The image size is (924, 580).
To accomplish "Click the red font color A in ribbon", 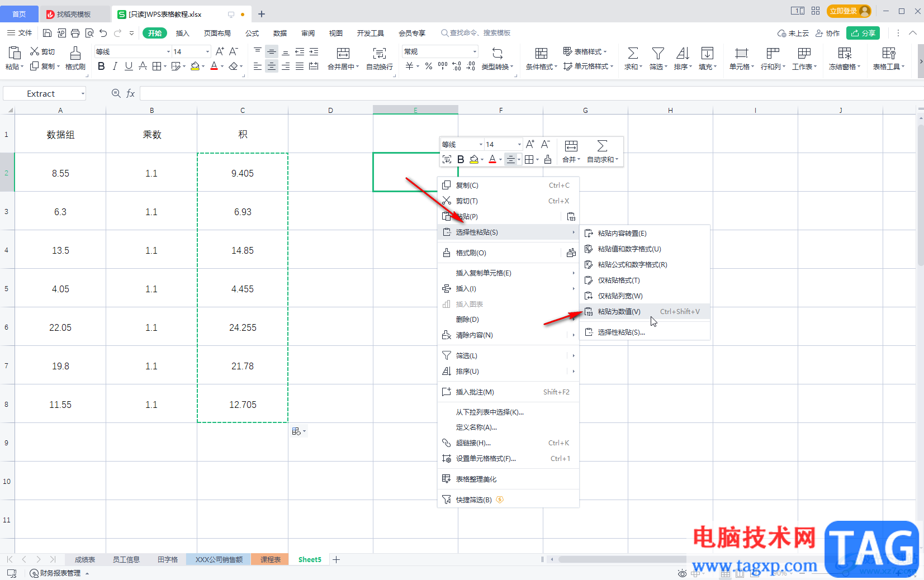I will (x=214, y=66).
